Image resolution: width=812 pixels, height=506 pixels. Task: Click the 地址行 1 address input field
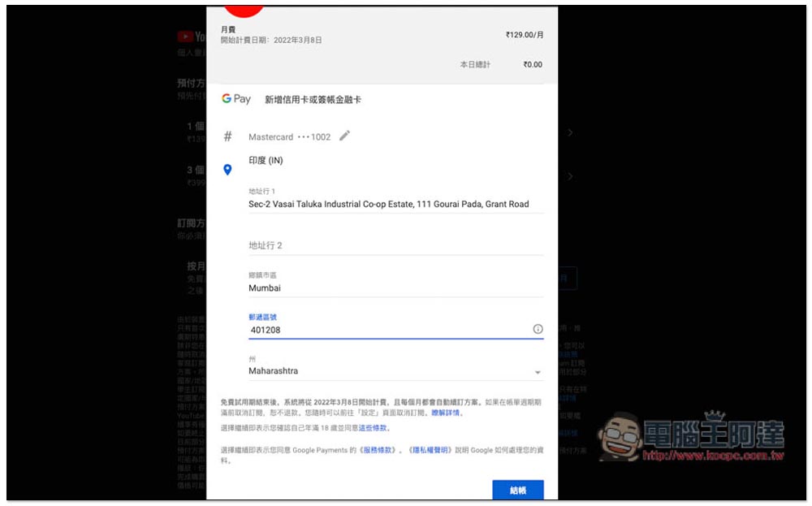coord(396,204)
